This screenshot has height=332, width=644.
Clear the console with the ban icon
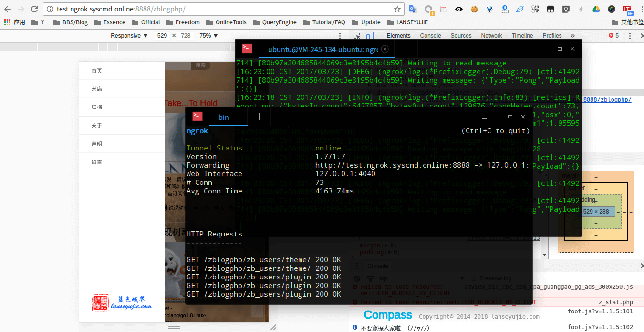(357, 278)
